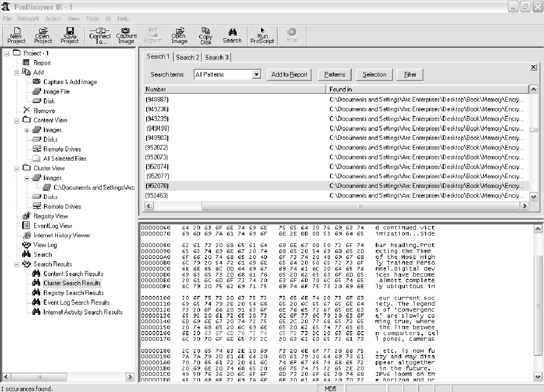Switch to the Search 3 tab
The height and width of the screenshot is (392, 544).
coord(216,57)
